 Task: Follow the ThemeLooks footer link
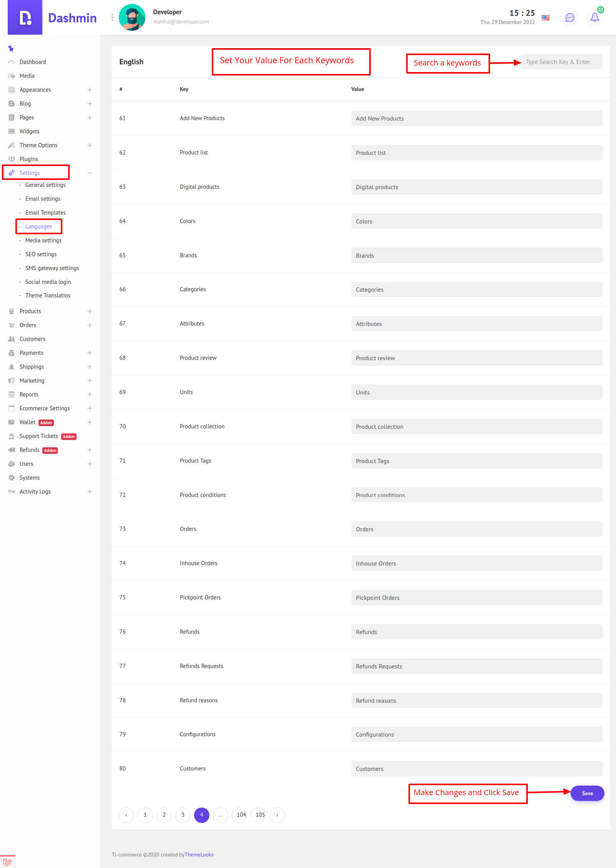pyautogui.click(x=199, y=855)
